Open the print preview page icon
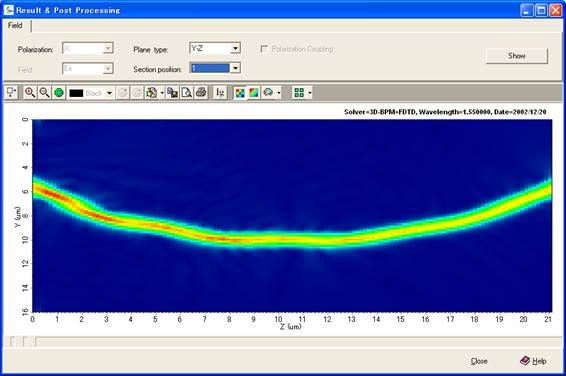This screenshot has height=376, width=566. (187, 93)
